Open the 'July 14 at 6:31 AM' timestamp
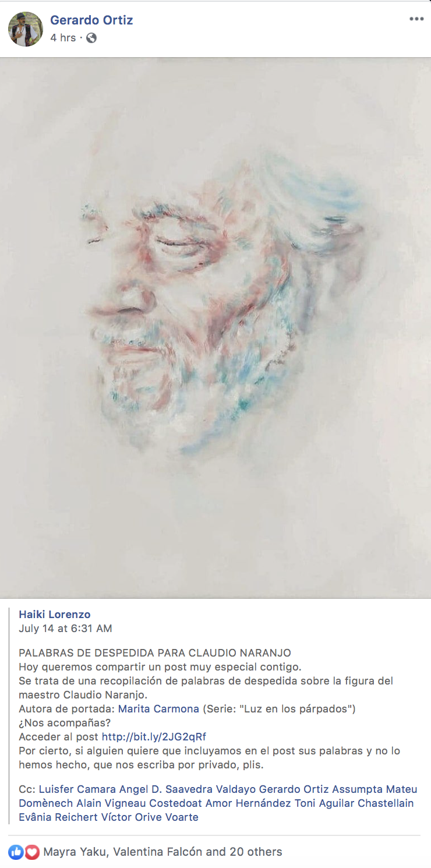This screenshot has height=868, width=431. 65,629
